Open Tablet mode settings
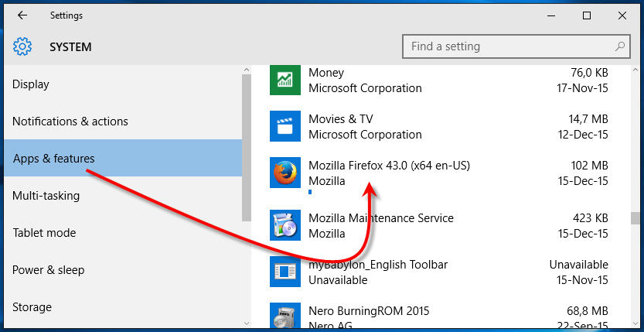The image size is (644, 332). pyautogui.click(x=44, y=233)
